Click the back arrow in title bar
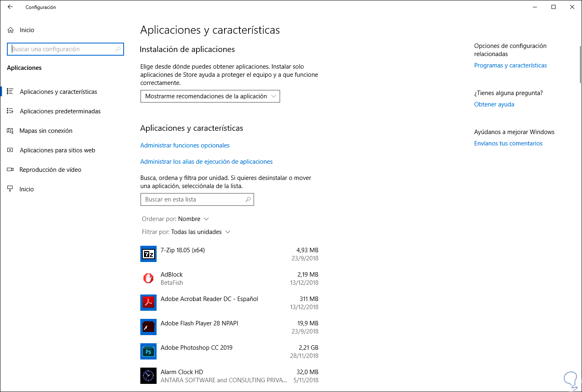The width and height of the screenshot is (582, 392). pos(10,7)
